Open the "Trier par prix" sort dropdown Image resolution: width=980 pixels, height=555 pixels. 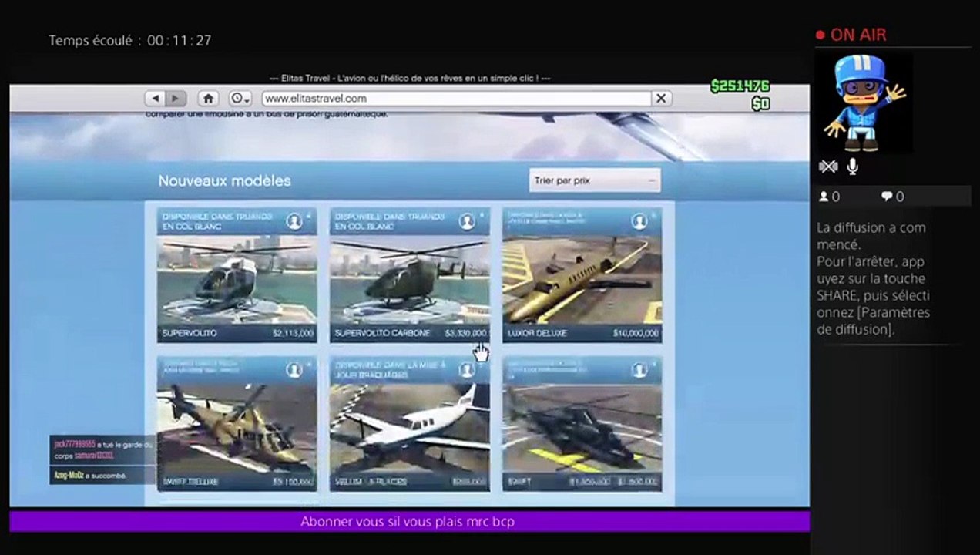[x=595, y=180]
